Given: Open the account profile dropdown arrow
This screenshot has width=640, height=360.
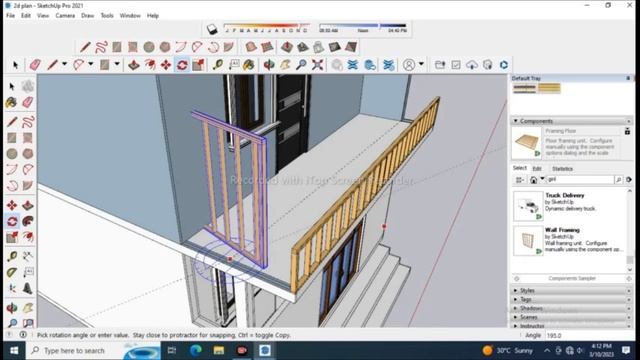Looking at the screenshot, I should [x=421, y=64].
